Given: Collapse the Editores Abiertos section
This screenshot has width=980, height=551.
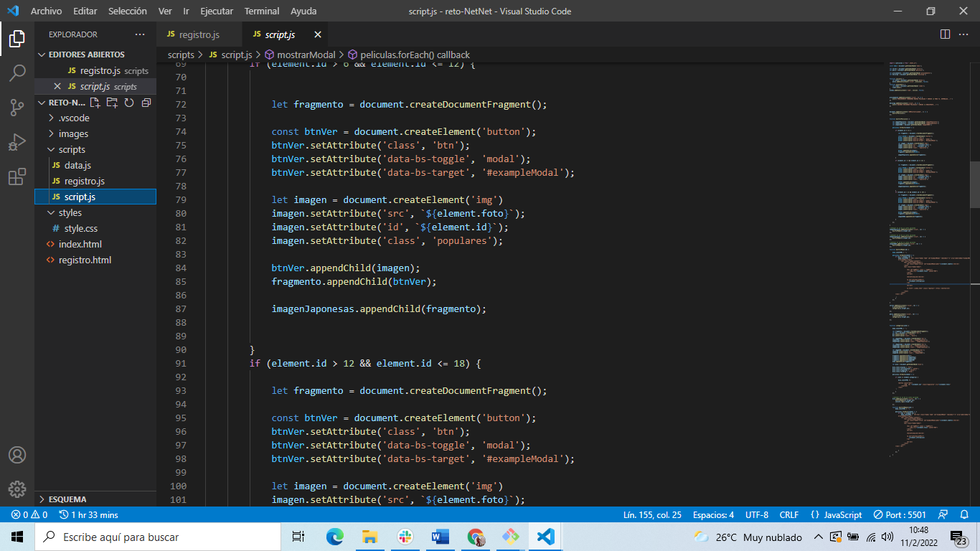Looking at the screenshot, I should (x=95, y=55).
